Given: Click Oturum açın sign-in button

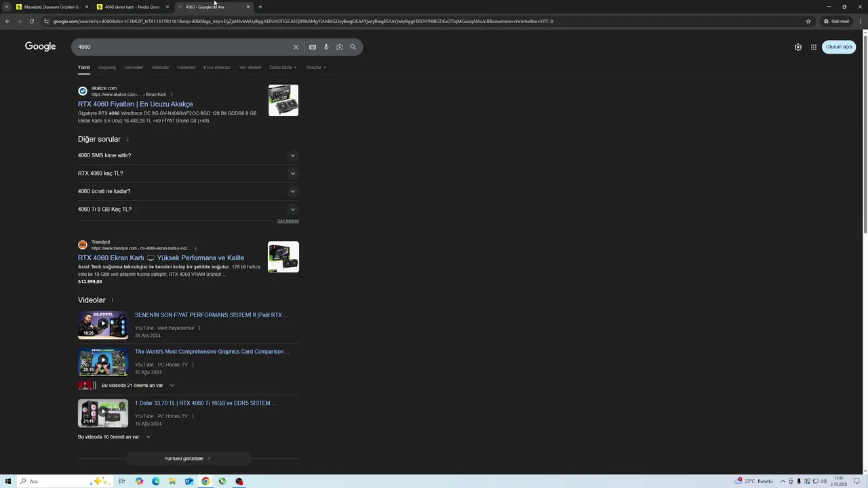Looking at the screenshot, I should [x=839, y=47].
